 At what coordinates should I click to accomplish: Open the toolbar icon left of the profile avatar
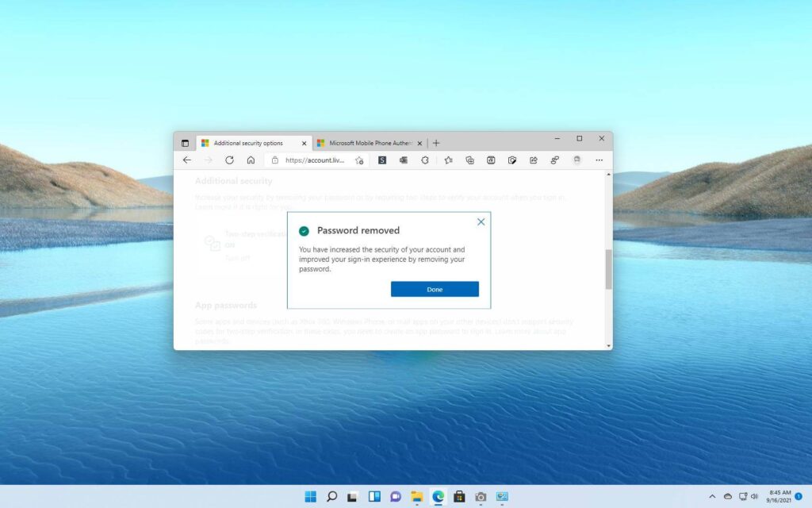coord(554,160)
